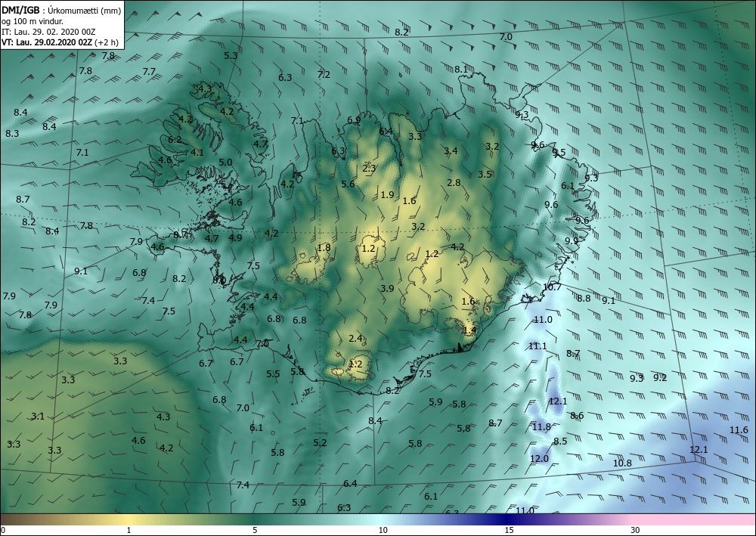Click the 'IT: Lau. 29. 02. 2020 00Z' line

(48, 32)
